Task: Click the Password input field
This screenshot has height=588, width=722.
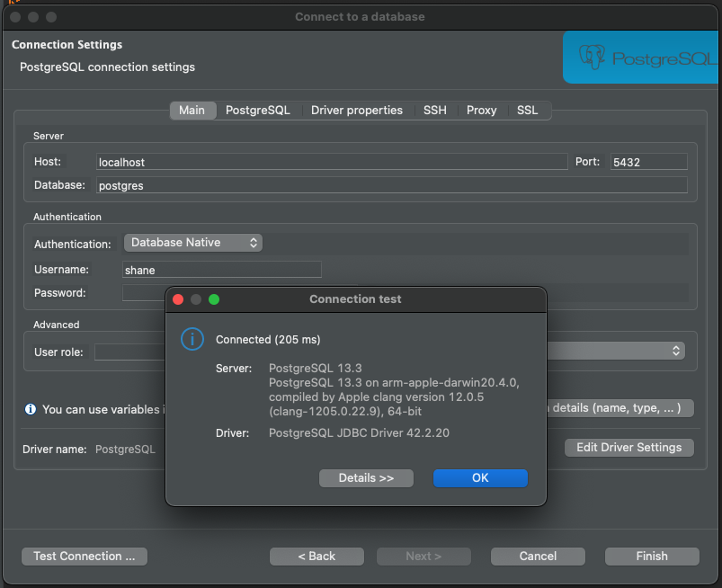Action: point(144,293)
